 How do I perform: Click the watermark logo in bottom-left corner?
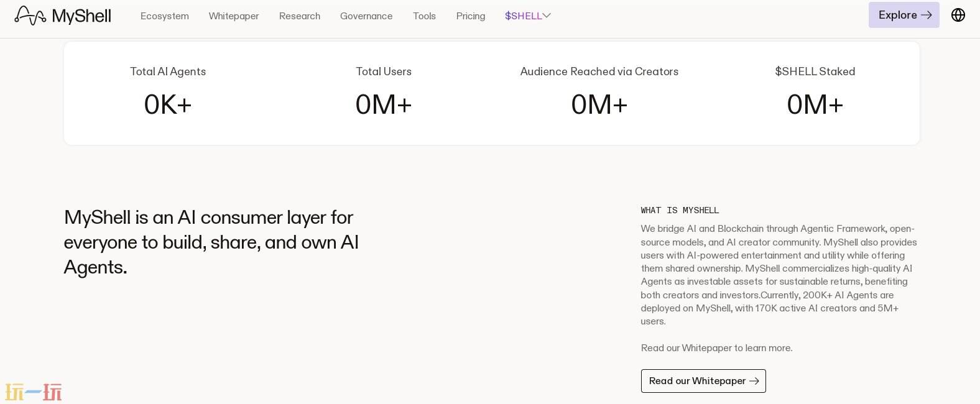point(34,392)
